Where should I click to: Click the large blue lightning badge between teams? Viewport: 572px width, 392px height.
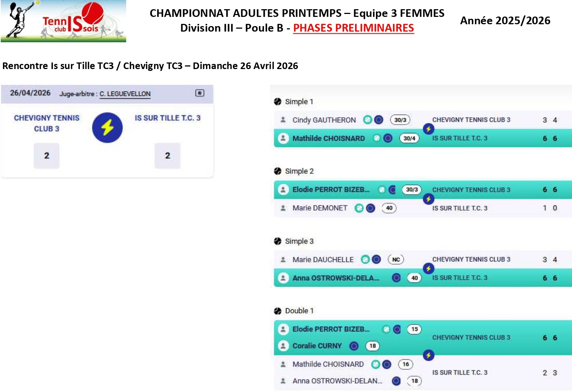click(x=107, y=127)
